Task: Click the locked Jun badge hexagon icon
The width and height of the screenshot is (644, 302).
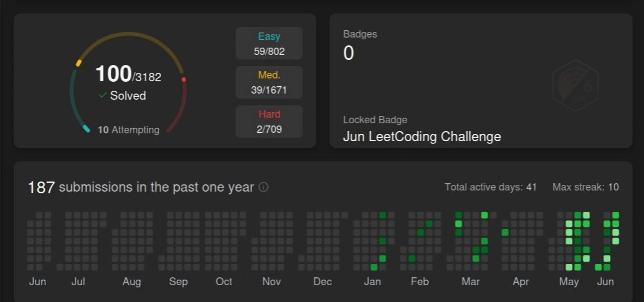Action: click(x=576, y=86)
